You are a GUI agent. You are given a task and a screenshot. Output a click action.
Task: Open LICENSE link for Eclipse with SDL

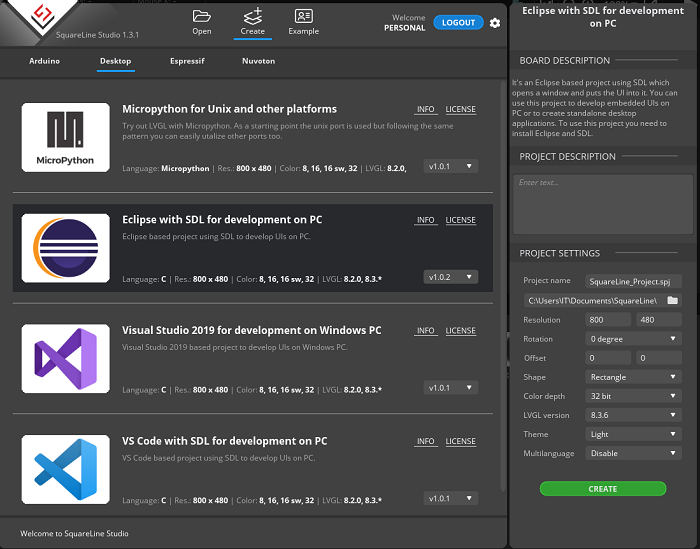[x=461, y=220]
